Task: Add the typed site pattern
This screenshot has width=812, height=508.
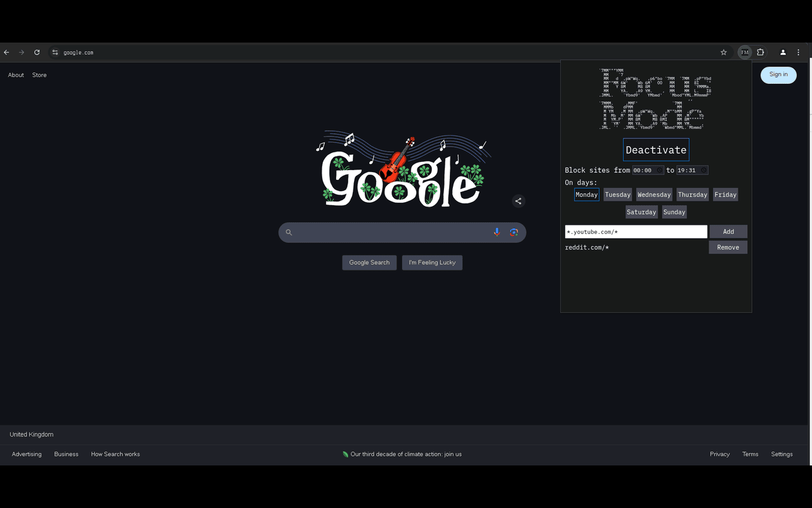Action: tap(728, 232)
